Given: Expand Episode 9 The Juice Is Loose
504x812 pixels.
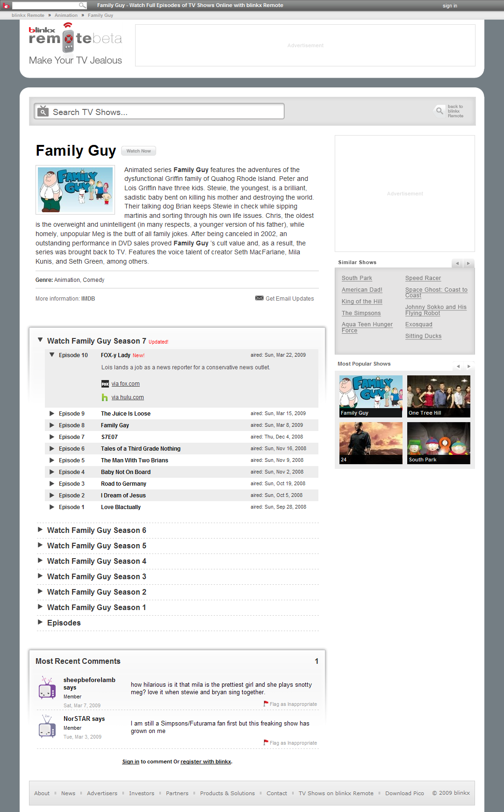Looking at the screenshot, I should point(52,413).
